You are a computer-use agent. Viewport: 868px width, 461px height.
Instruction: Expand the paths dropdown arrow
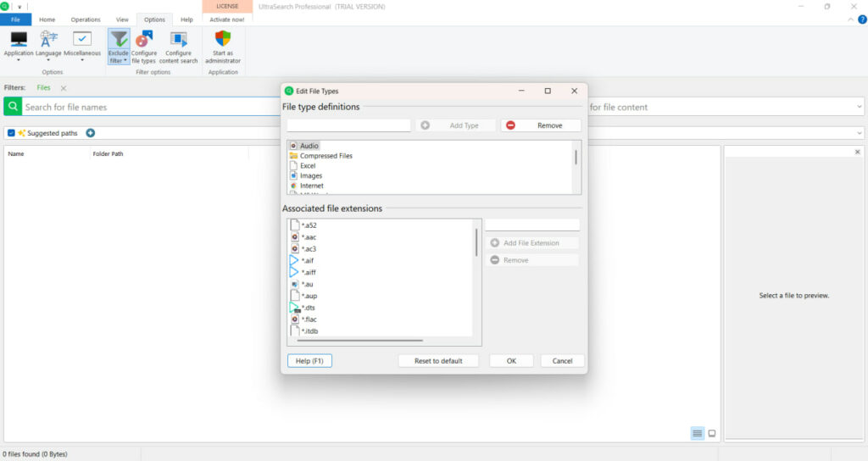860,133
